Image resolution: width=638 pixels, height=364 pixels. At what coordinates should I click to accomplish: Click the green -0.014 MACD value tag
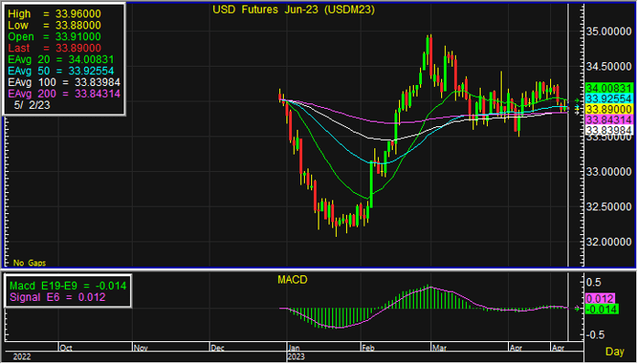click(601, 309)
